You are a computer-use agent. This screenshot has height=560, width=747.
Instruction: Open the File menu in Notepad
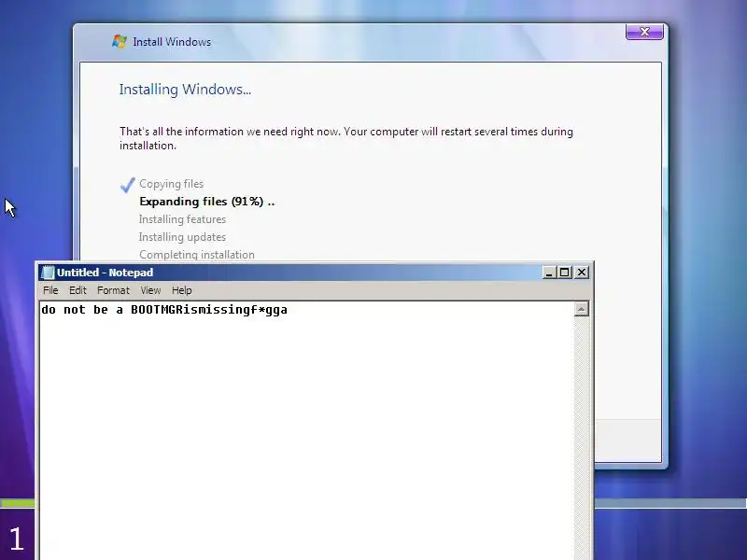pos(50,290)
